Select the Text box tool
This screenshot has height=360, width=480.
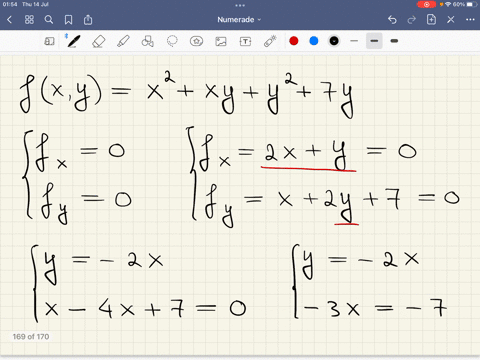point(245,41)
